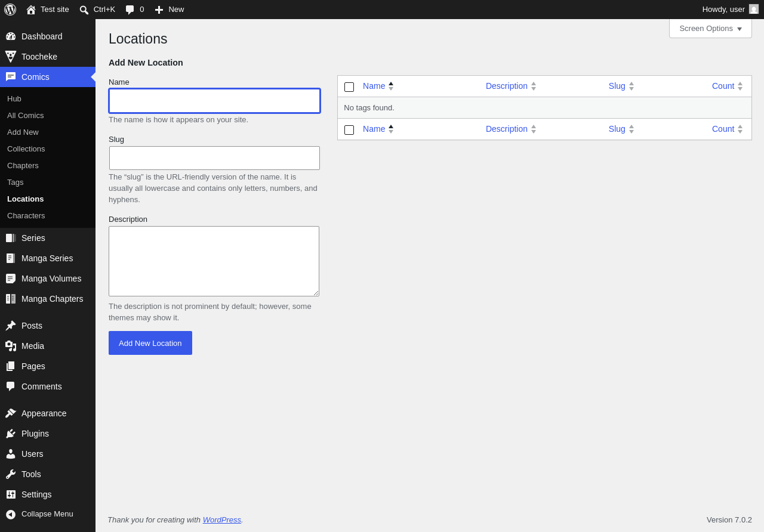Screen dimensions: 764x532
Task: Click the Add New Location button
Action: (150, 343)
